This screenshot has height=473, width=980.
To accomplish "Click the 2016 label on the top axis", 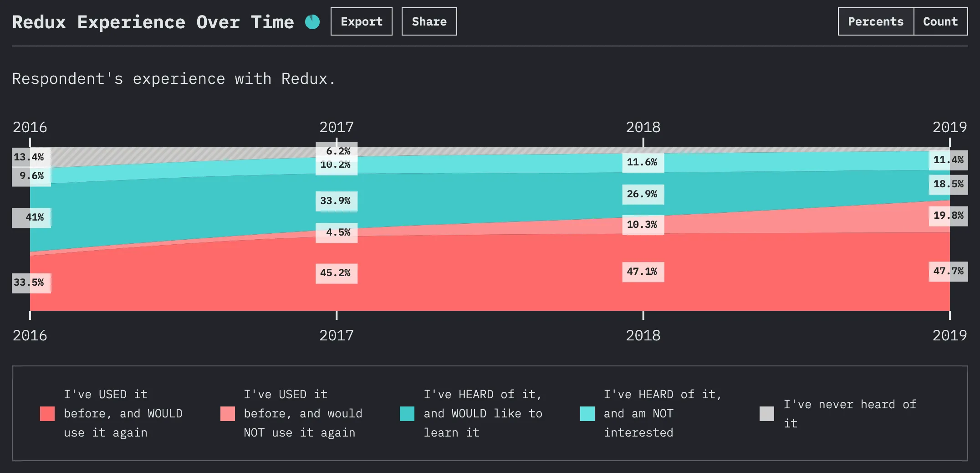I will (30, 127).
